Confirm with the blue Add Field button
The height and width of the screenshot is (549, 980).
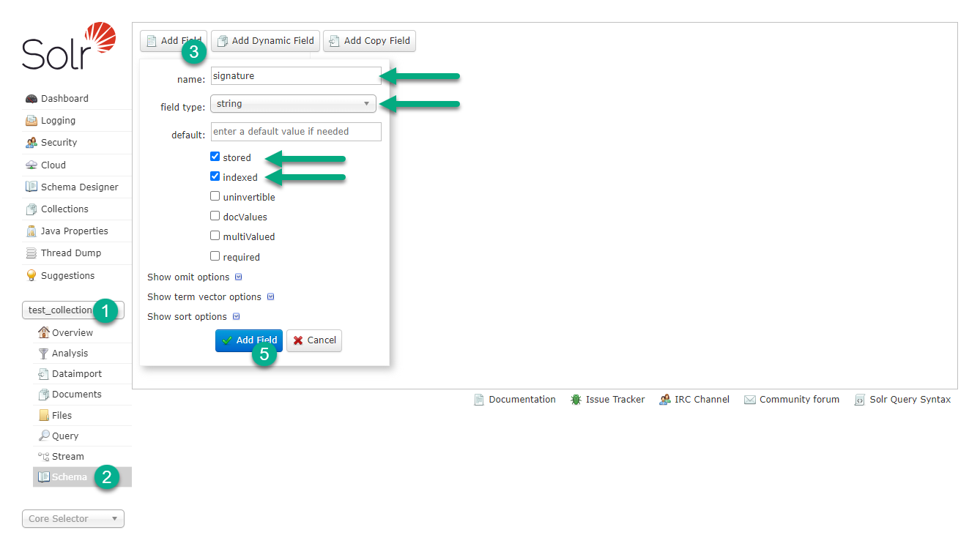coord(249,340)
